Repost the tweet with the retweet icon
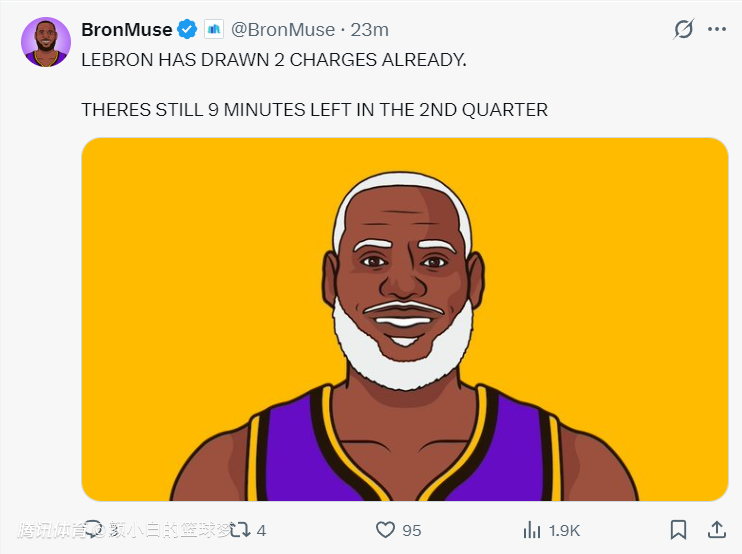 tap(239, 530)
